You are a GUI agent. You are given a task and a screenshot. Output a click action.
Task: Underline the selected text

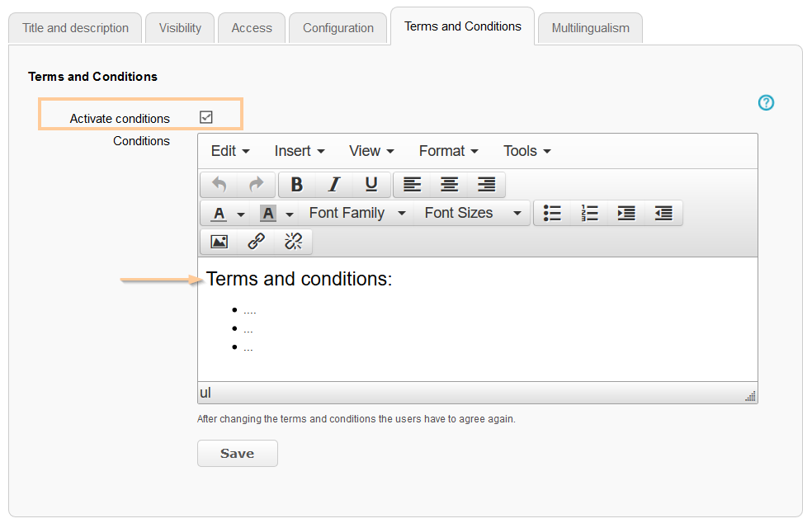371,185
